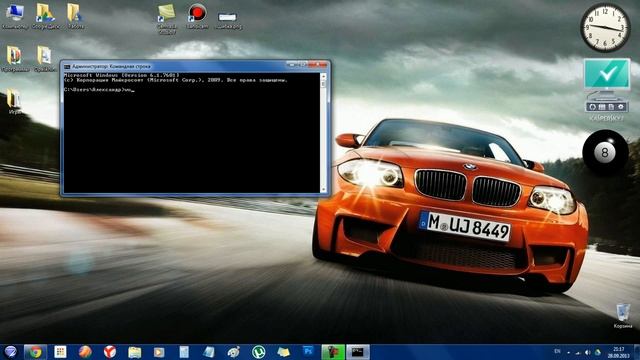640x360 pixels.
Task: Click scroll-down arrow in Command Prompt
Action: click(323, 190)
